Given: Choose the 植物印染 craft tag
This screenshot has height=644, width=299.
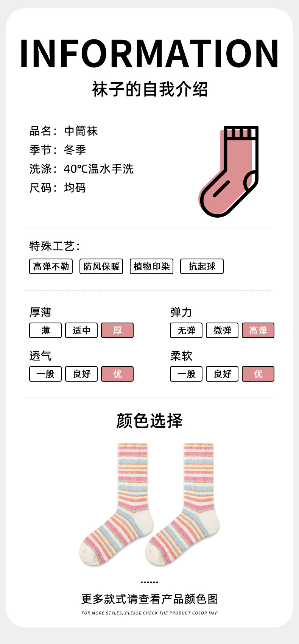Looking at the screenshot, I should [151, 266].
